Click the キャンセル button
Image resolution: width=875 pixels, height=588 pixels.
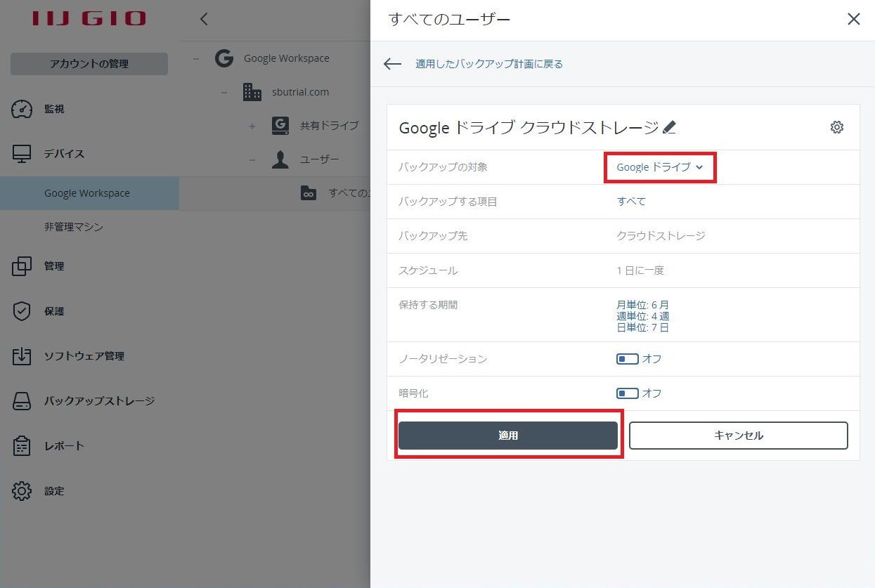pyautogui.click(x=739, y=436)
